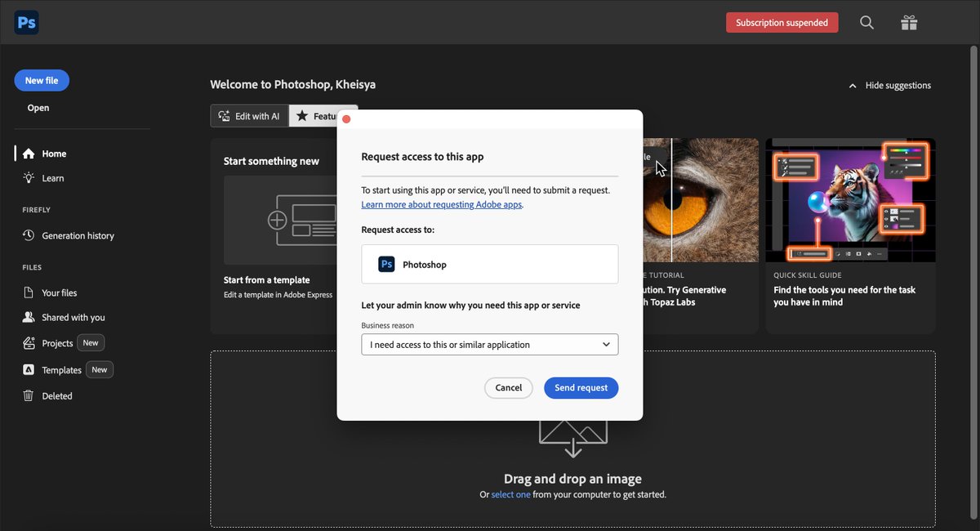
Task: Click the Your files document icon
Action: coord(29,292)
